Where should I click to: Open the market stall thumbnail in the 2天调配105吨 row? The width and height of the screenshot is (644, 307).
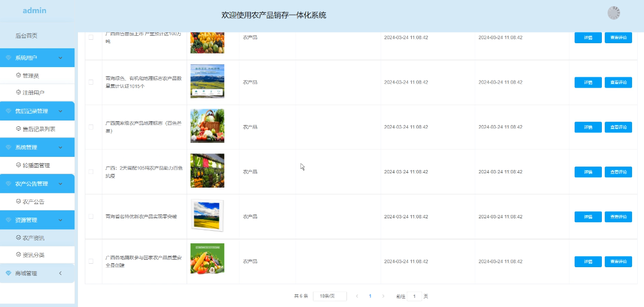pos(208,171)
